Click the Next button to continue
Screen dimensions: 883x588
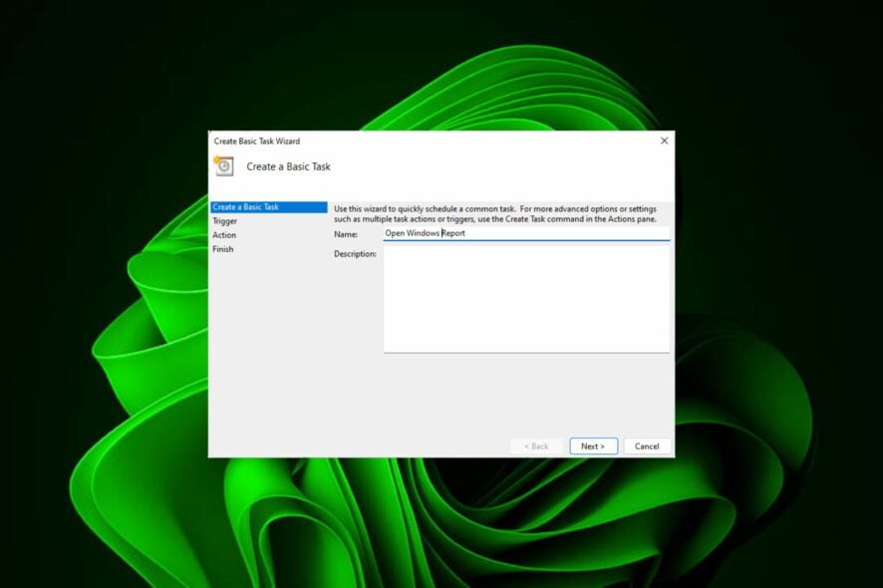coord(593,445)
